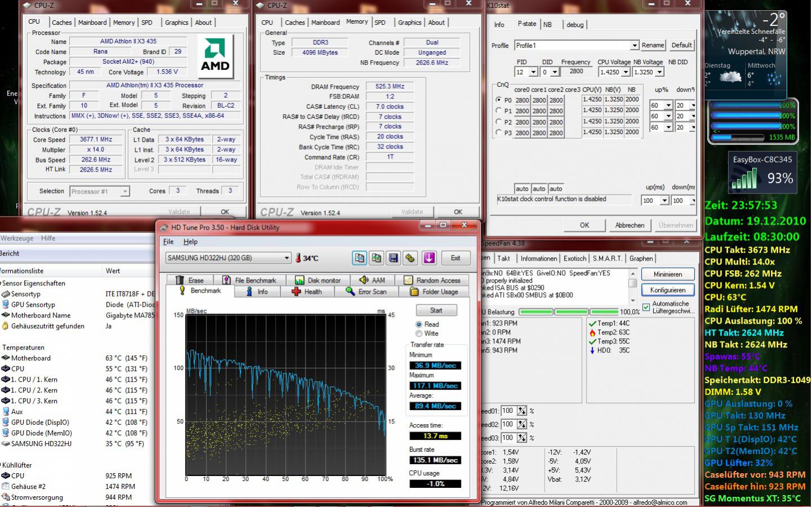Select the Sensortyp row icon in sensor list
This screenshot has height=507, width=812.
pos(6,294)
